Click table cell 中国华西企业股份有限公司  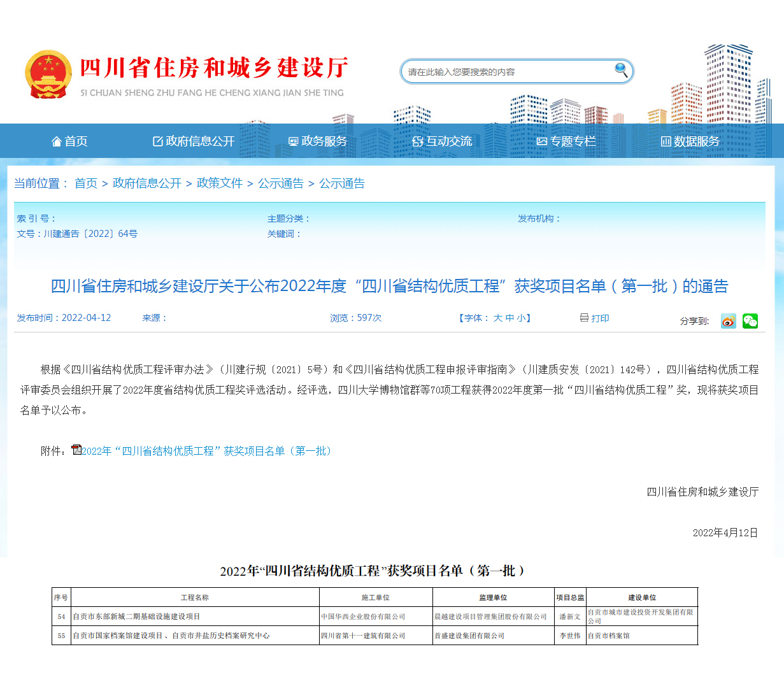click(x=363, y=616)
